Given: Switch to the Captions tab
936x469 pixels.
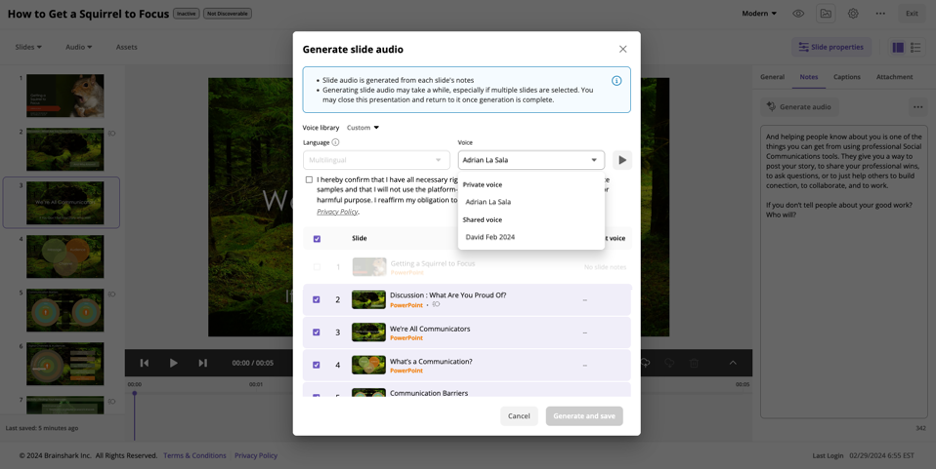Looking at the screenshot, I should click(846, 77).
